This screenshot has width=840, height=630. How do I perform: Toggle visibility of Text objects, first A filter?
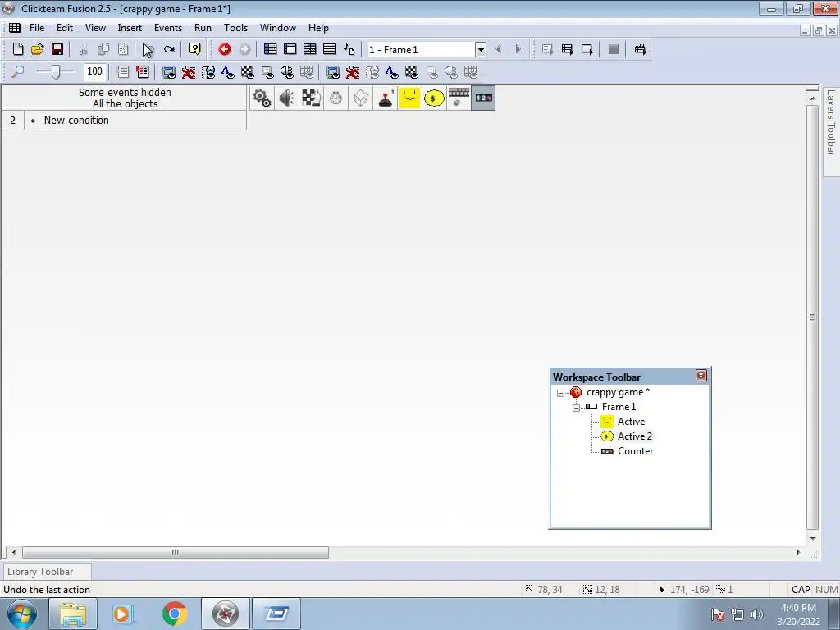coord(228,72)
